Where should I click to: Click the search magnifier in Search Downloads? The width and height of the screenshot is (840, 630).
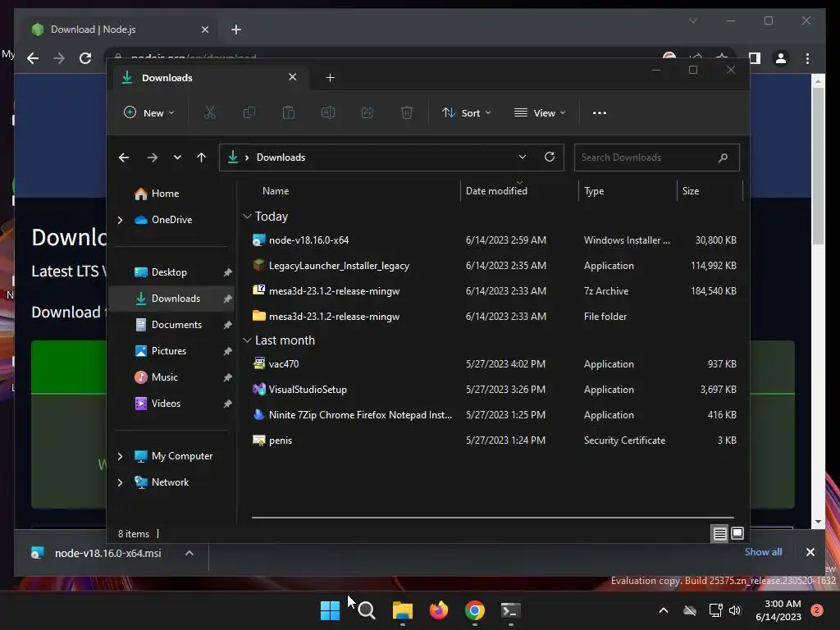(x=723, y=157)
